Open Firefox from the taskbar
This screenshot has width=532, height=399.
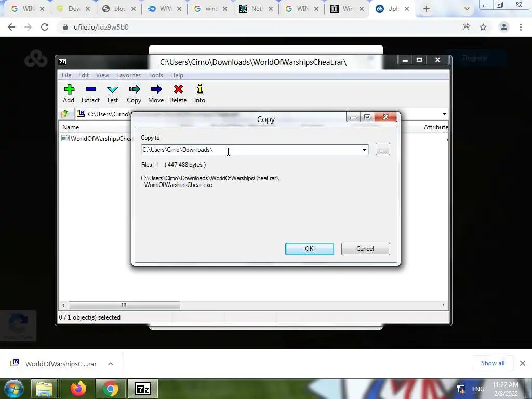click(78, 389)
